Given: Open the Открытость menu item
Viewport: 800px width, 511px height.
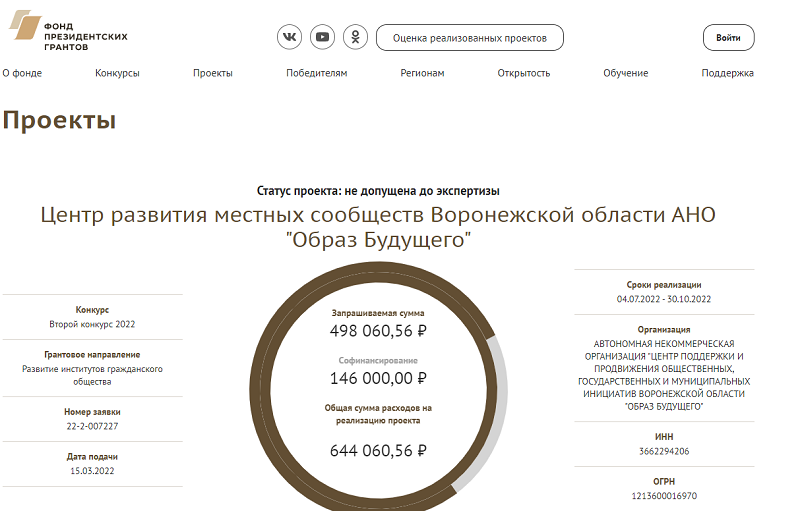Looking at the screenshot, I should coord(524,73).
